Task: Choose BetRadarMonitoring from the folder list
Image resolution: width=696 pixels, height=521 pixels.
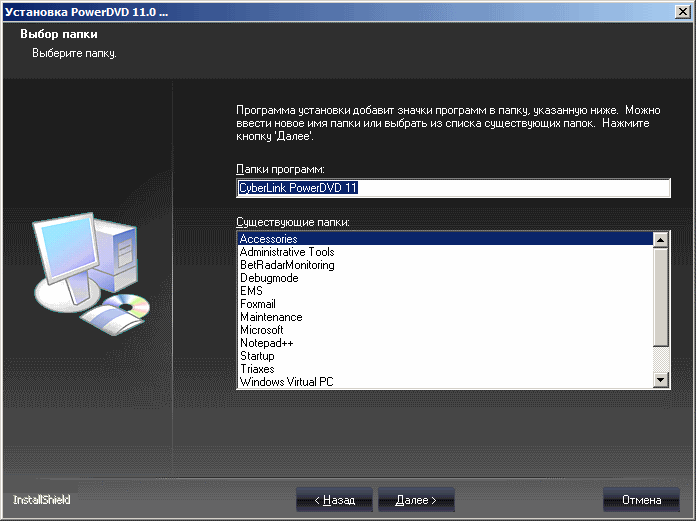Action: 445,265
